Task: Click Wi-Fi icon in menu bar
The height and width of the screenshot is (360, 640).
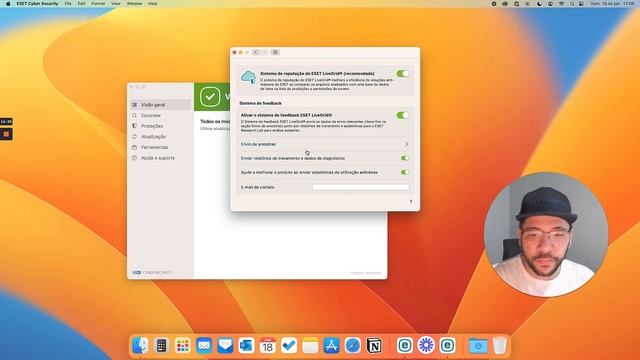Action: (x=561, y=4)
